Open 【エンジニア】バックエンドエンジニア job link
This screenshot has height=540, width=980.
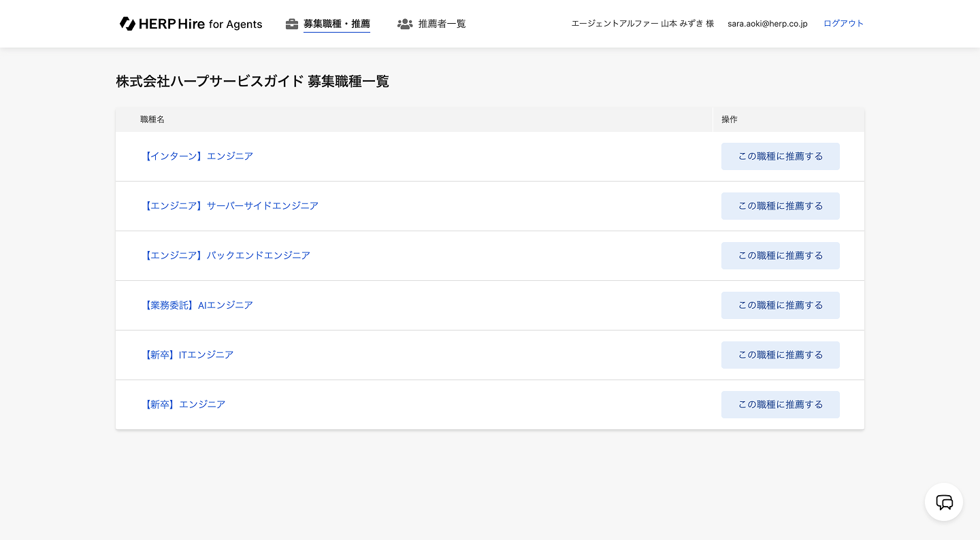[226, 256]
